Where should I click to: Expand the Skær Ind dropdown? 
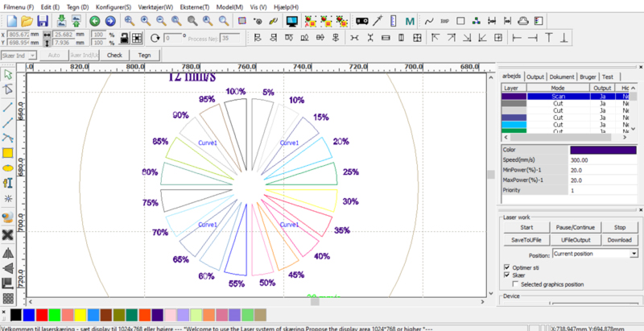click(x=33, y=55)
